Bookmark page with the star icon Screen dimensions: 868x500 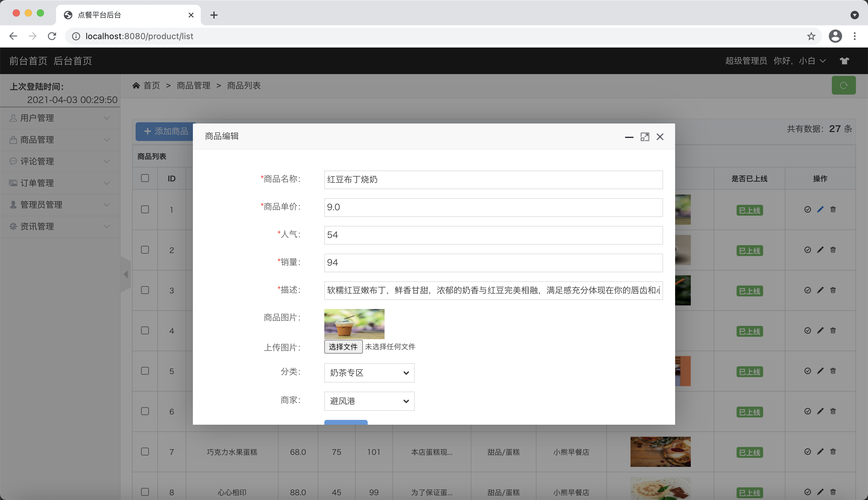(811, 36)
